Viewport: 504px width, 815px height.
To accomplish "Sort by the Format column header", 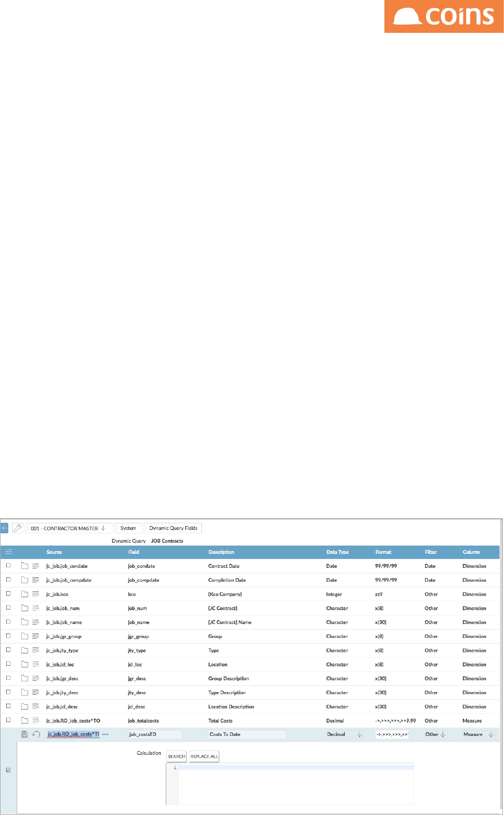I will [x=383, y=552].
